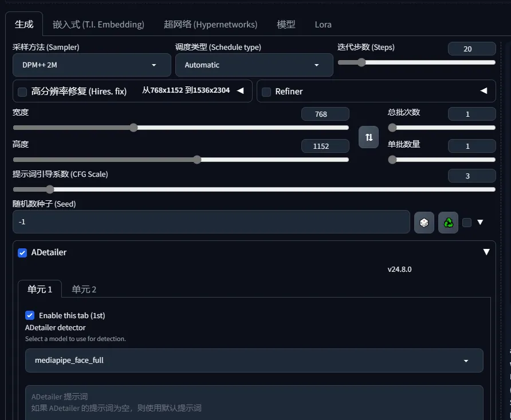The width and height of the screenshot is (511, 420).
Task: Open the mediapipe_face_full detector dropdown
Action: [x=254, y=360]
